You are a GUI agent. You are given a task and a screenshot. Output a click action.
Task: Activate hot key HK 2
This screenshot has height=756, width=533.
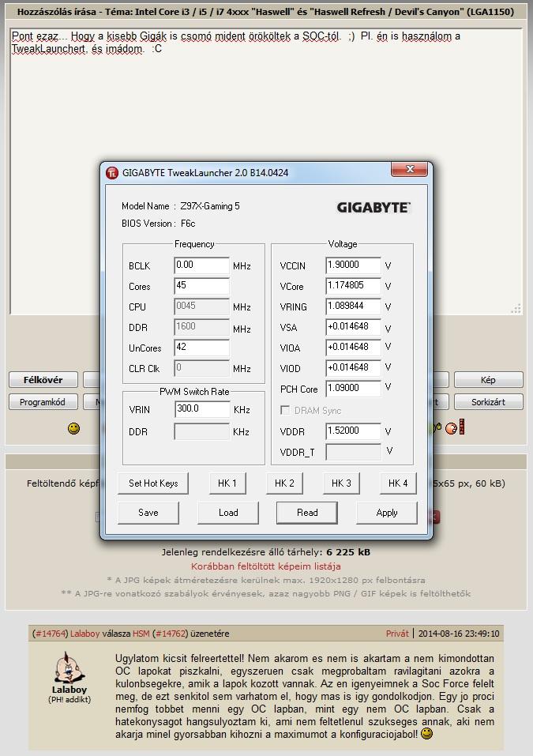[284, 483]
